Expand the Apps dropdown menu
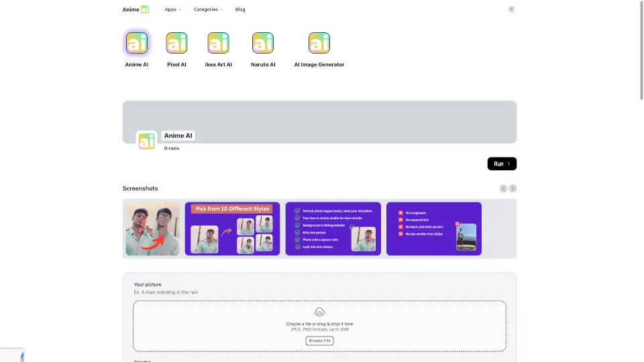Screen dimensions: 644x362 point(172,9)
